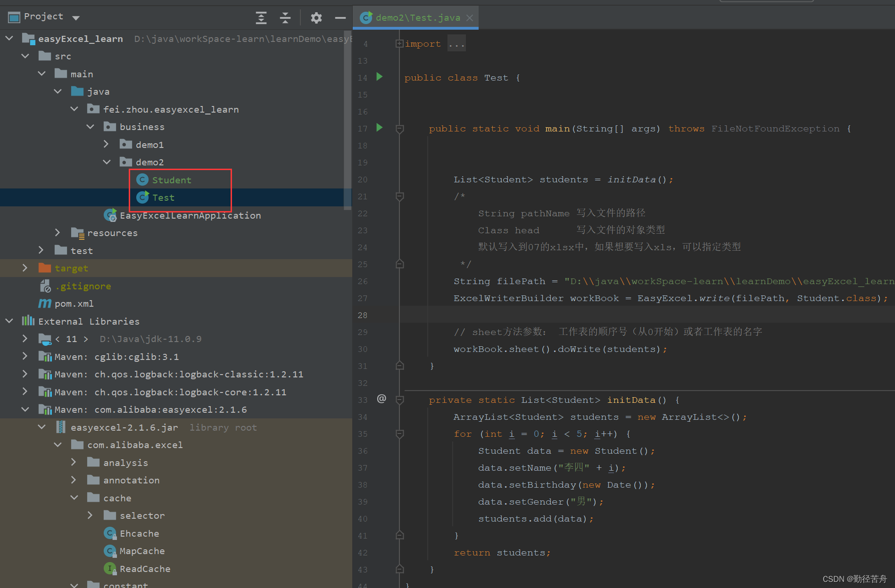This screenshot has width=895, height=588.
Task: Select the target folder icon
Action: click(45, 268)
